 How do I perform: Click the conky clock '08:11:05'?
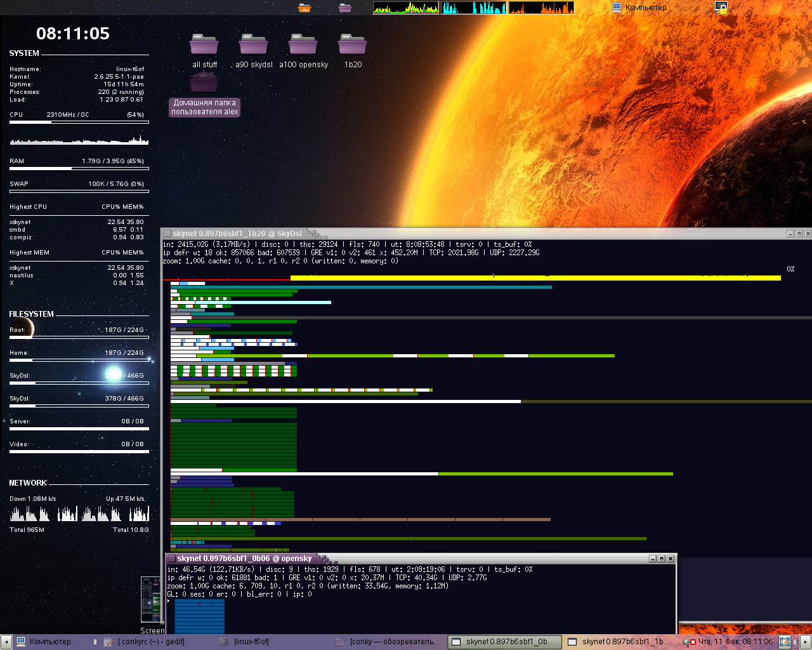coord(73,34)
